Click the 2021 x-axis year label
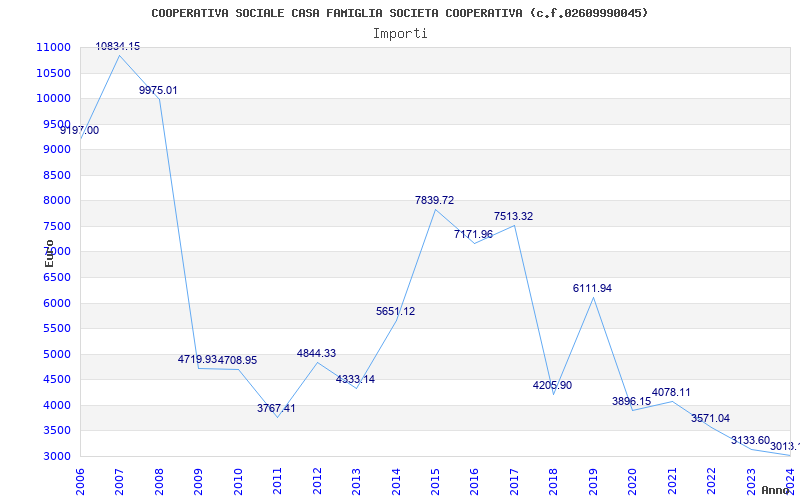Image resolution: width=800 pixels, height=500 pixels. coord(672,482)
